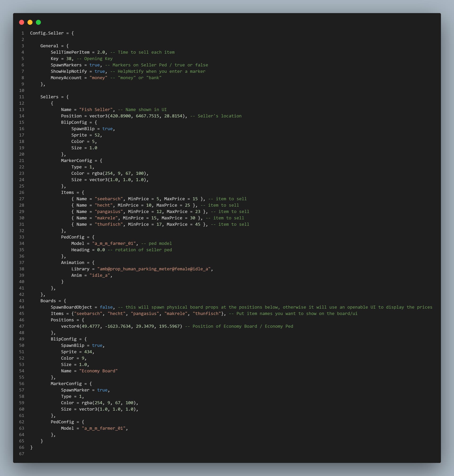This screenshot has height=476, width=454.
Task: Click the Sprite value 434
Action: pos(88,351)
